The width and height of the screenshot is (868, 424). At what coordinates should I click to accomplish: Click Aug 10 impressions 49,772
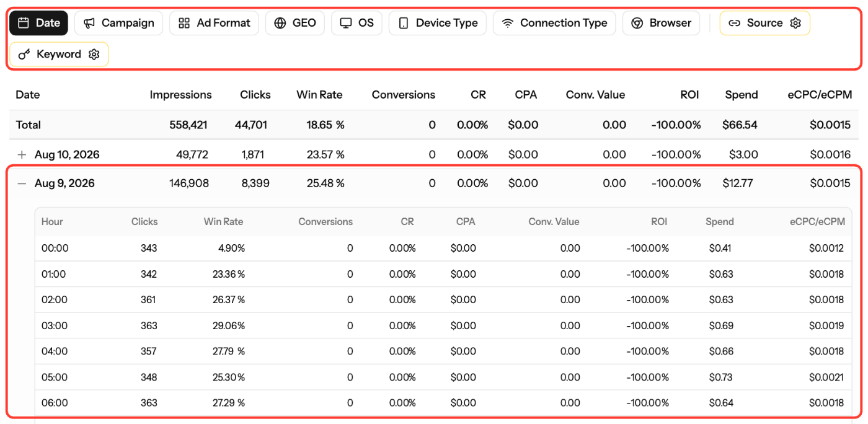click(x=192, y=154)
